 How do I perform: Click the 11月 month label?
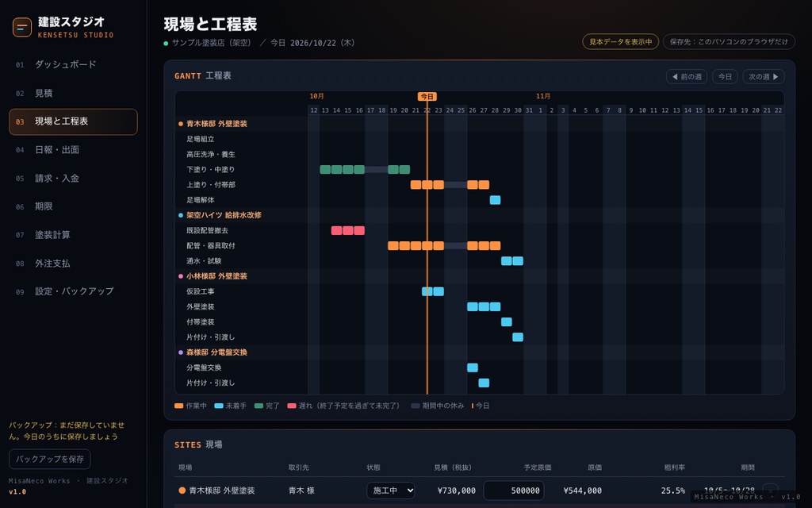[543, 96]
